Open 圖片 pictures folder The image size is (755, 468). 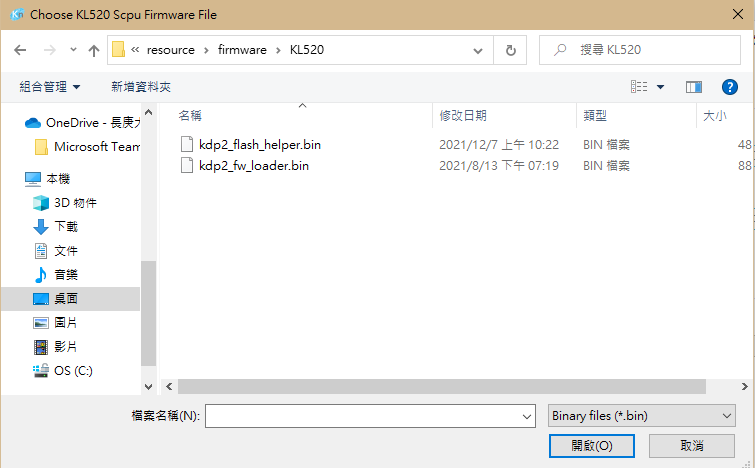(x=56, y=323)
